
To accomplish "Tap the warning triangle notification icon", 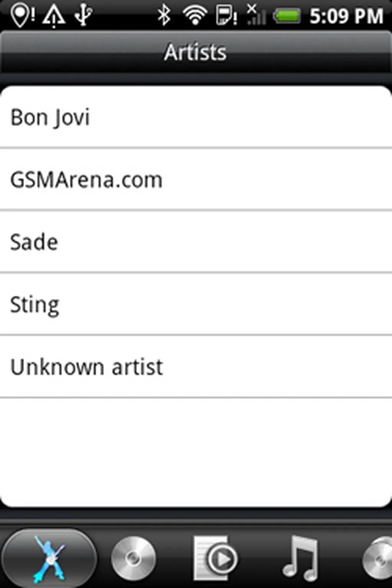I will tap(54, 16).
